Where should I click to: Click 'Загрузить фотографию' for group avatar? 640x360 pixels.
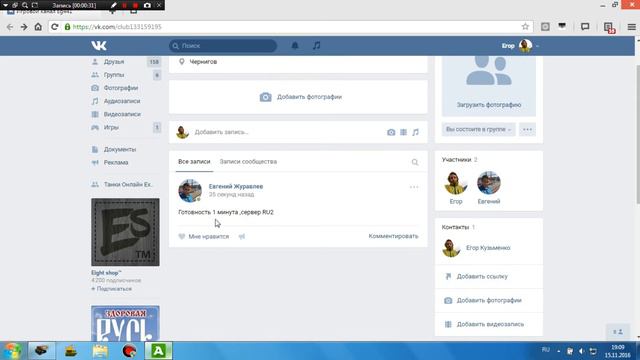point(489,105)
